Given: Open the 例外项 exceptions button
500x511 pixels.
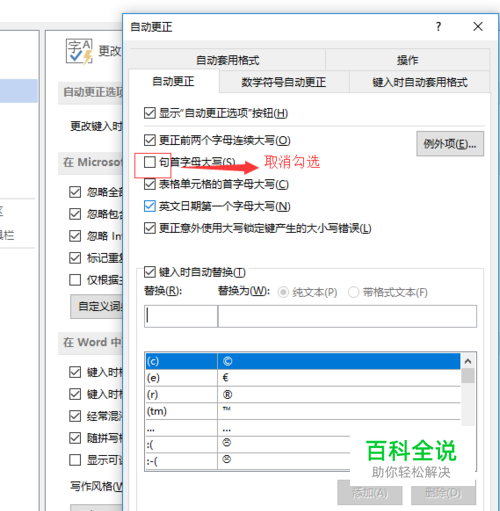Looking at the screenshot, I should pos(450,144).
